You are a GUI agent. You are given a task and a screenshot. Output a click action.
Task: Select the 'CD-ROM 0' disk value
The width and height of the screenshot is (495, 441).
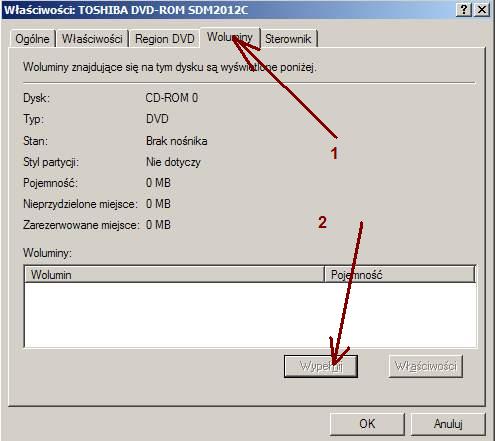coord(172,98)
